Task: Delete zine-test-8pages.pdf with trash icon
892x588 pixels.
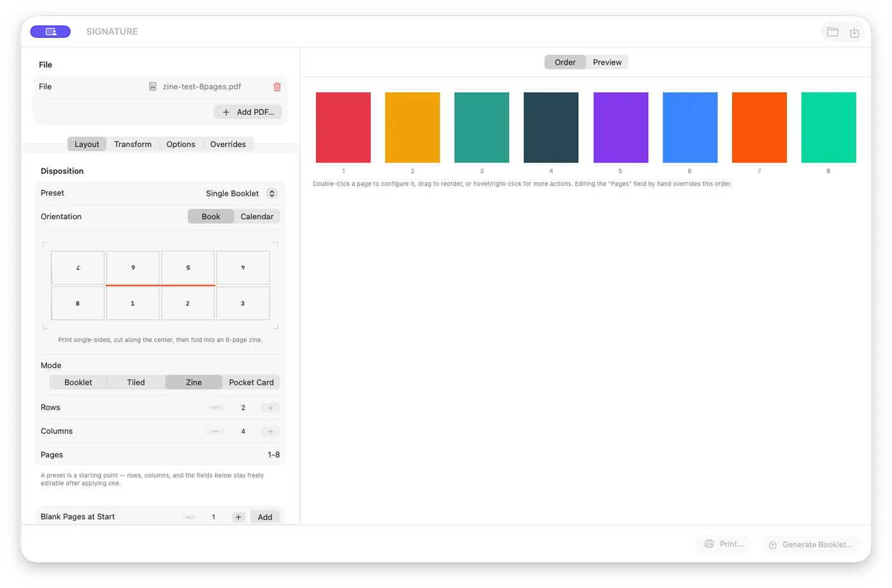Action: tap(277, 87)
